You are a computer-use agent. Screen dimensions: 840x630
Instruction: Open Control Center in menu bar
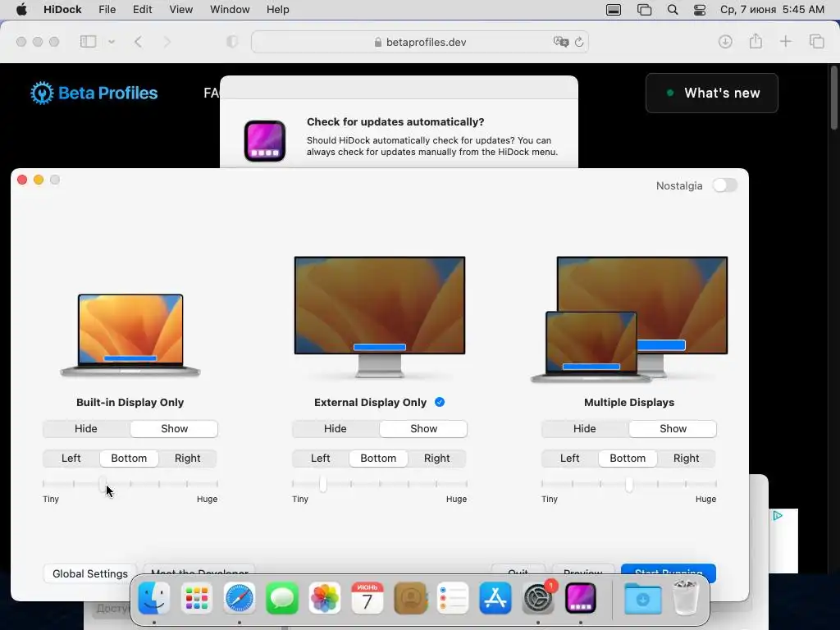coord(699,10)
